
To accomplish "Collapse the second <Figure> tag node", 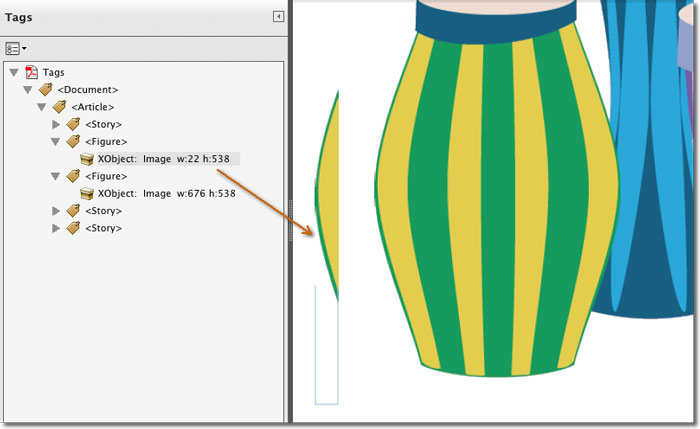I will tap(56, 176).
